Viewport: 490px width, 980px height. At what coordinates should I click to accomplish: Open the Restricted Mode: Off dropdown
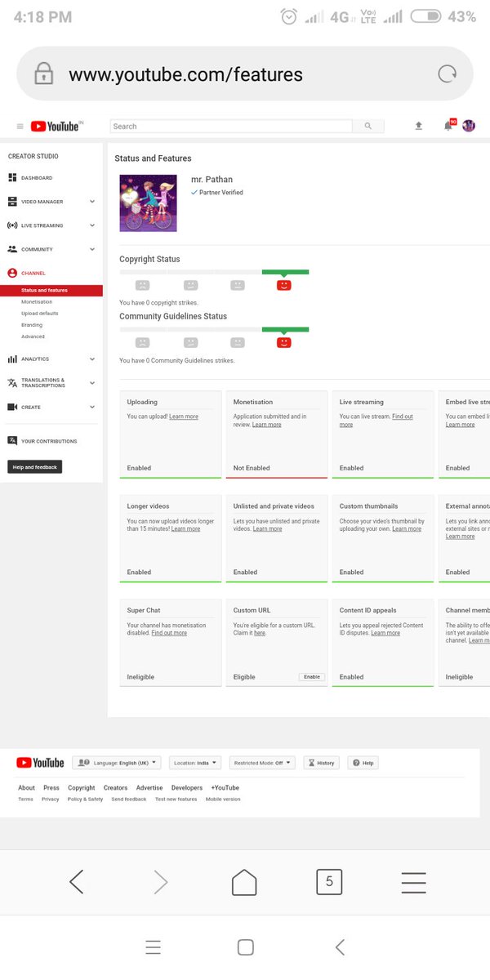click(x=262, y=763)
